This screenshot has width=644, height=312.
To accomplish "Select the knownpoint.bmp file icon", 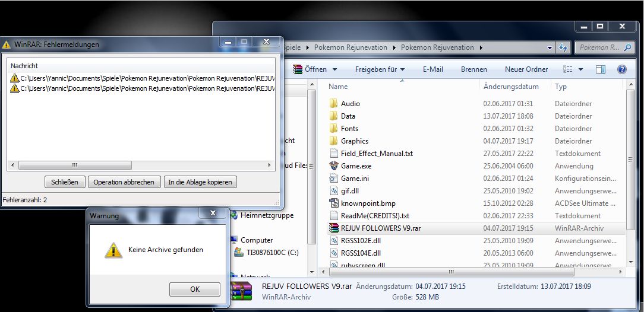I will 333,203.
